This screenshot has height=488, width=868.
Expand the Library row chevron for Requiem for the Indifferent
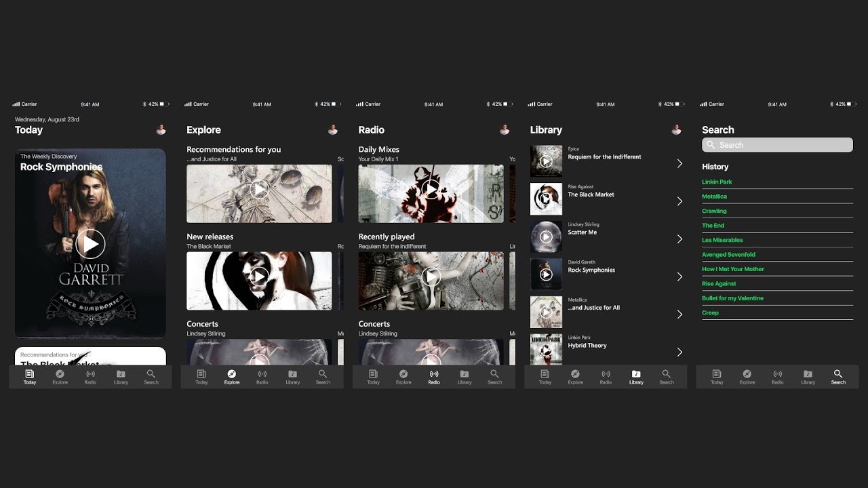(679, 163)
